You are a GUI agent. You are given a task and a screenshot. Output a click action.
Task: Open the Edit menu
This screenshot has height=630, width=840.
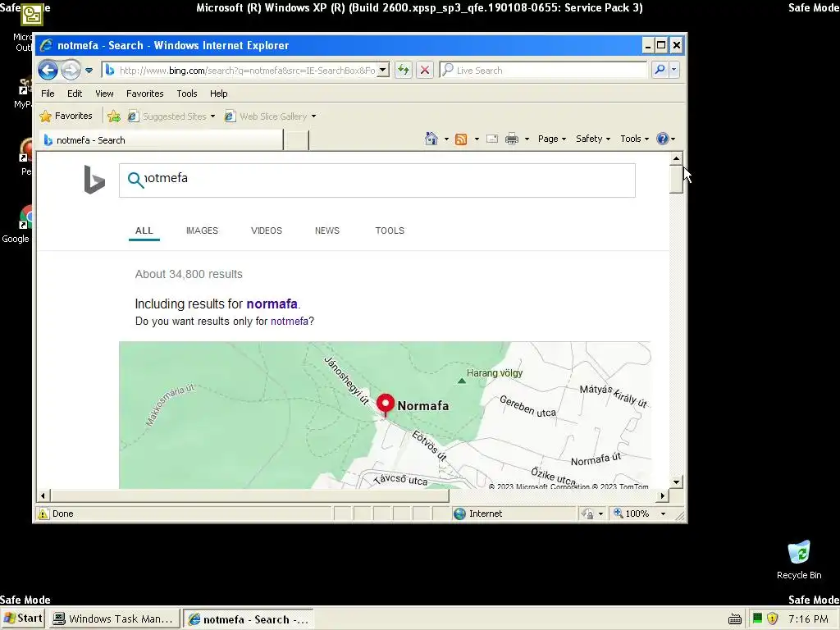pos(75,94)
